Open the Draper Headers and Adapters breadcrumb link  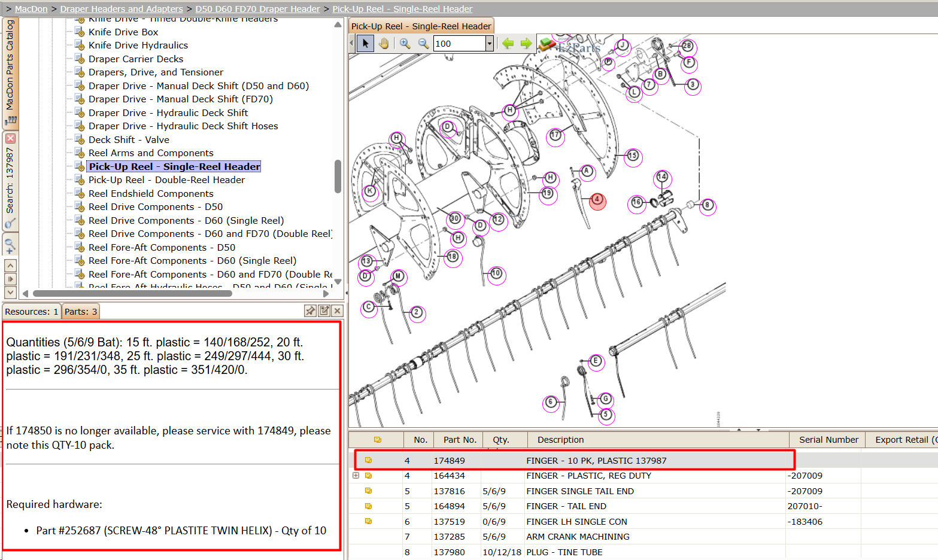tap(122, 9)
